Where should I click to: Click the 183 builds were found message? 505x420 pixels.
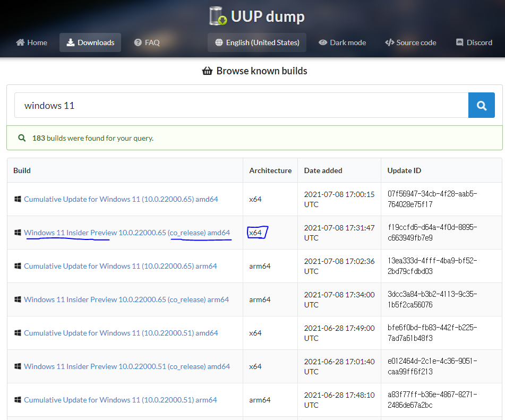click(x=93, y=138)
